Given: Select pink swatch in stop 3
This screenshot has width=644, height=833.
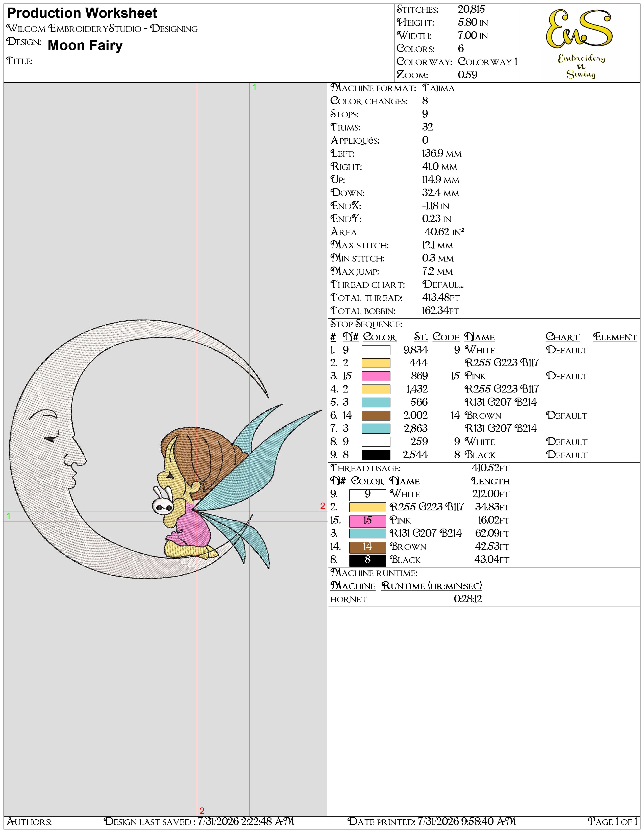Looking at the screenshot, I should [x=376, y=376].
